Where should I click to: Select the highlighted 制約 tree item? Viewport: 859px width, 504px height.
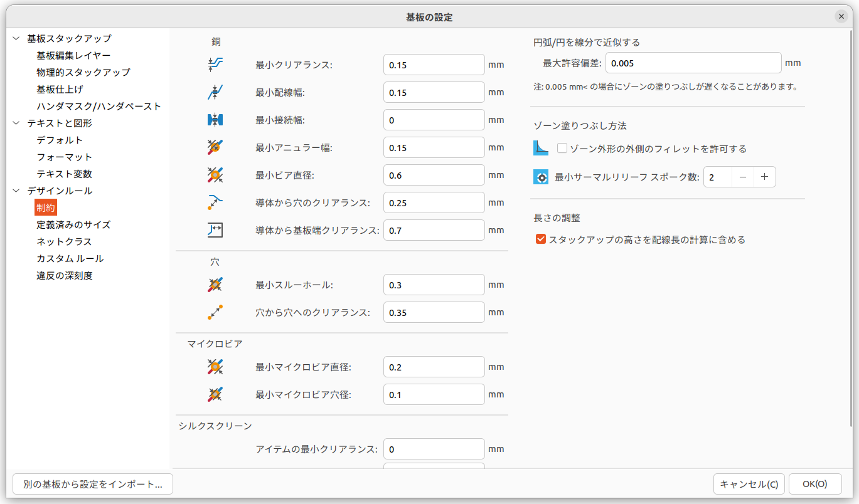(46, 207)
